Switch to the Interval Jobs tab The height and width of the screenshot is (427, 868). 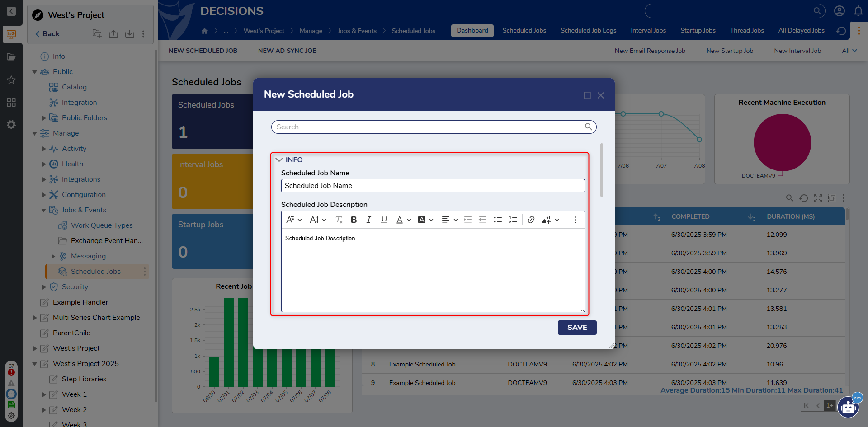tap(648, 30)
